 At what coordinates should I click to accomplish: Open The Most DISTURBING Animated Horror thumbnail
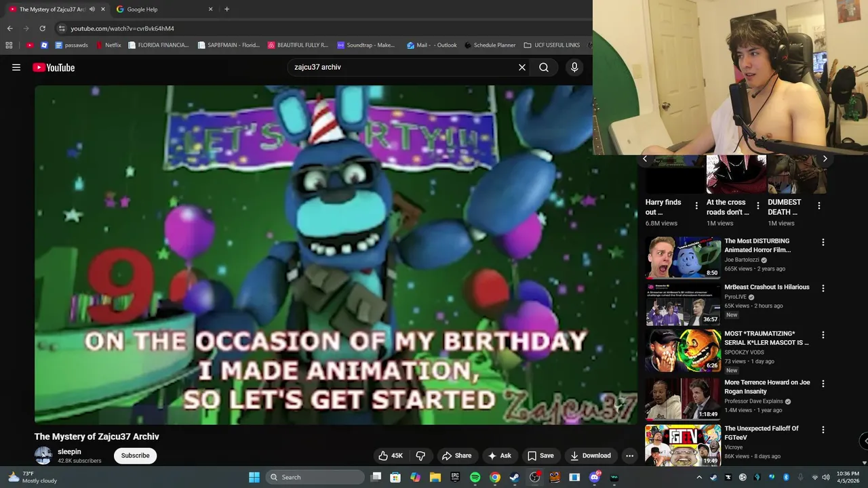[683, 258]
